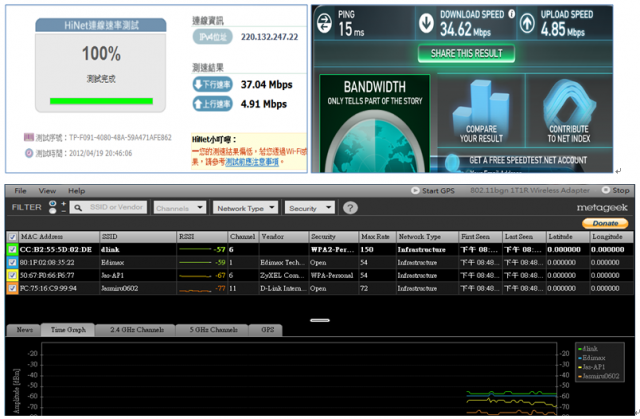The width and height of the screenshot is (640, 419).
Task: Uncheck the Edimax network checkbox
Action: [x=13, y=262]
